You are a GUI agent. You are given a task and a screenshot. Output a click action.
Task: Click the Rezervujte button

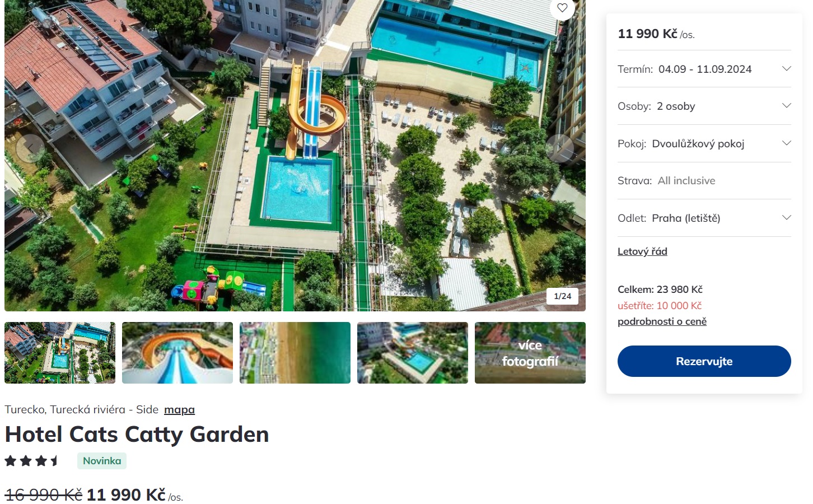(x=704, y=361)
